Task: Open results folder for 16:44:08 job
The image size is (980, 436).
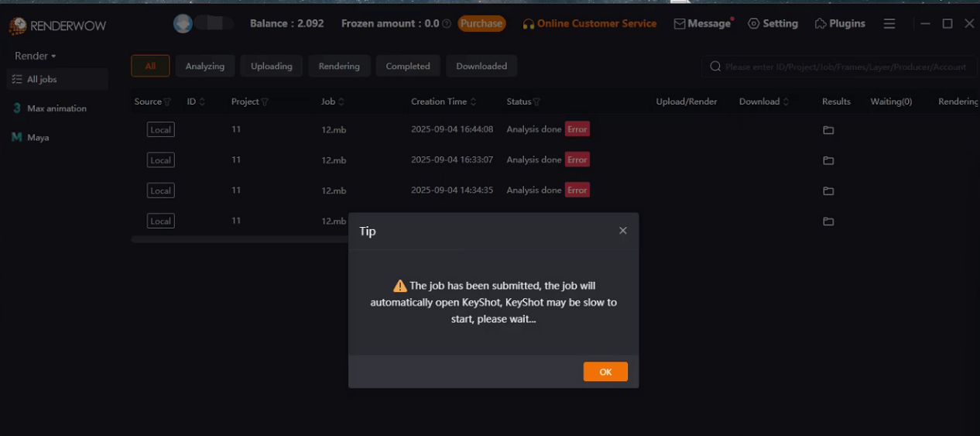Action: coord(828,130)
